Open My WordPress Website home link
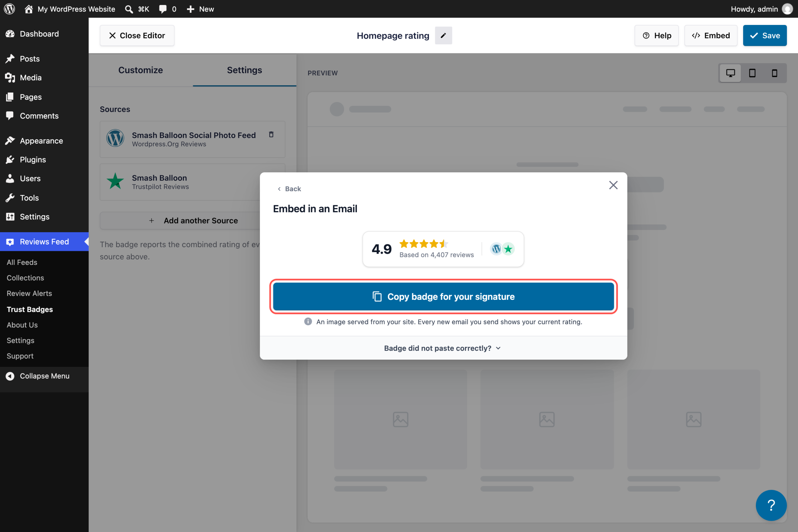Screen dimensions: 798x532 70,9
